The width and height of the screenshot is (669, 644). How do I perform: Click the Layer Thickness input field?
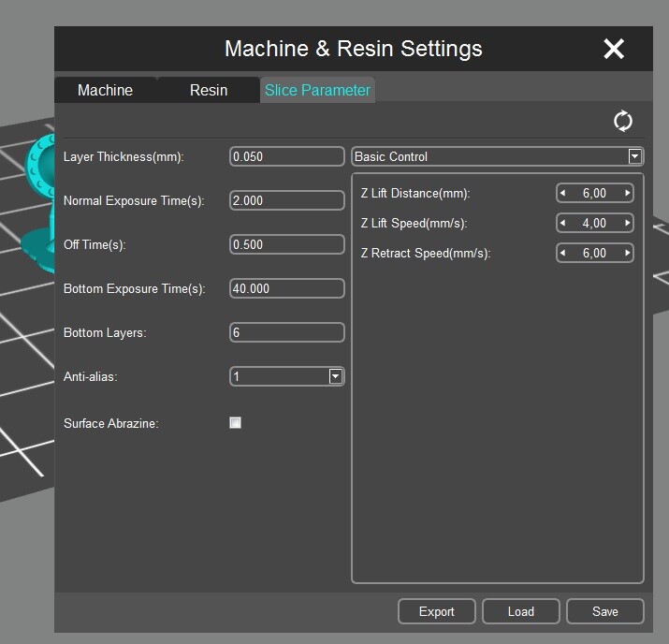pos(286,156)
